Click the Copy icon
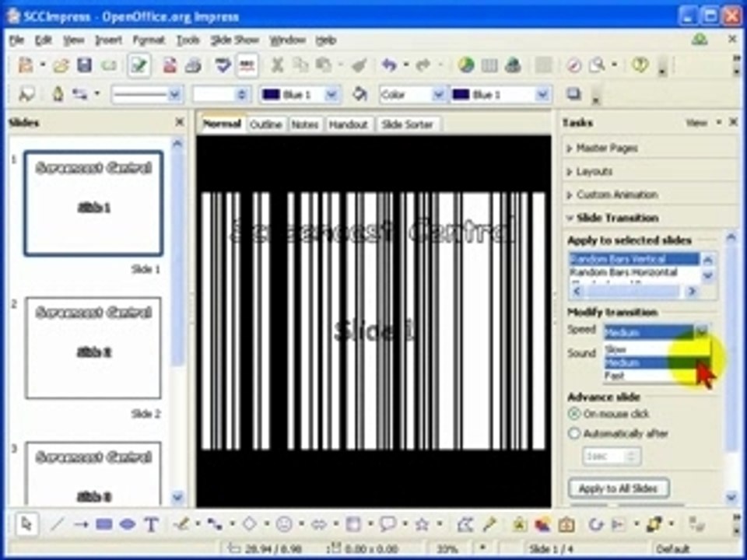Image resolution: width=747 pixels, height=560 pixels. 300,65
